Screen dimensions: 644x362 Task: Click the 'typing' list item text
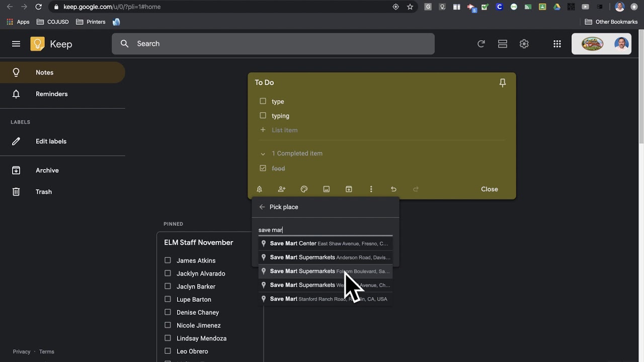(x=280, y=116)
